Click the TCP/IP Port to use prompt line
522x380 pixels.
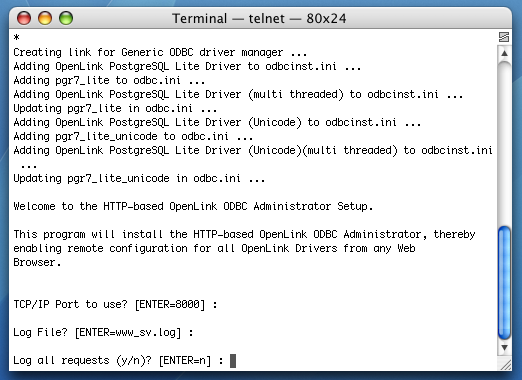[115, 304]
